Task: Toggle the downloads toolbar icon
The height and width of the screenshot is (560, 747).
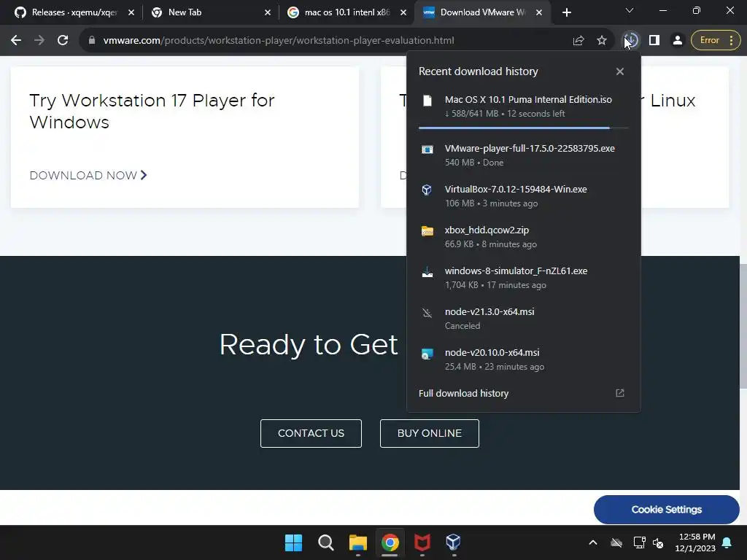Action: click(x=631, y=41)
